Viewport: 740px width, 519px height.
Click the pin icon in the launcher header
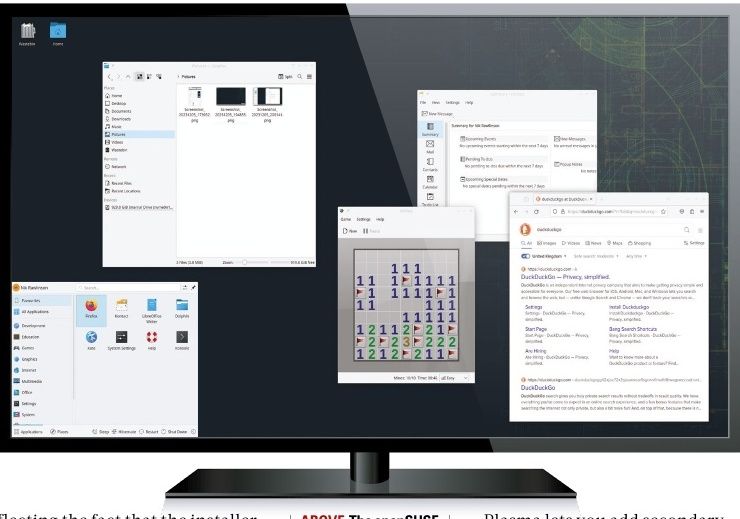[193, 287]
